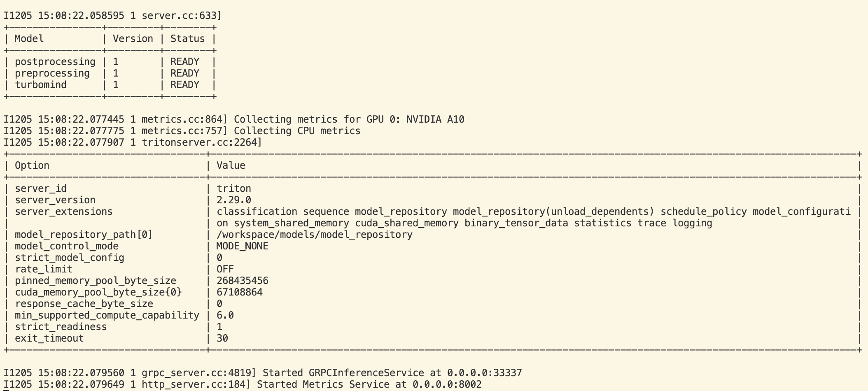This screenshot has width=868, height=391.
Task: Click the 'postprocessing' model name
Action: coord(55,62)
